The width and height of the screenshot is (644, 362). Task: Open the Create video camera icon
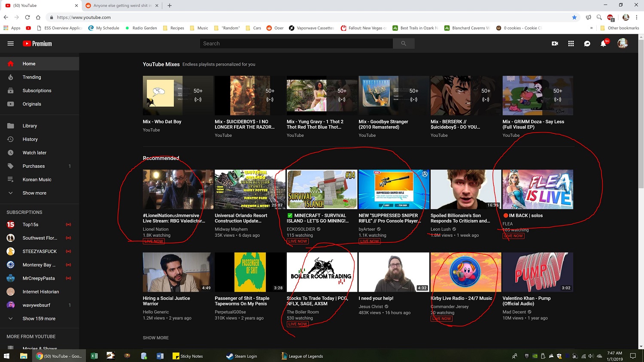(x=554, y=43)
